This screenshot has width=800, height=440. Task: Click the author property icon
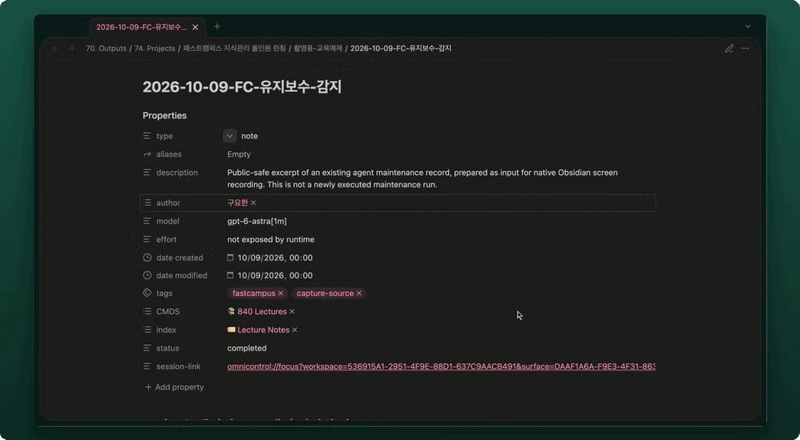click(x=147, y=203)
